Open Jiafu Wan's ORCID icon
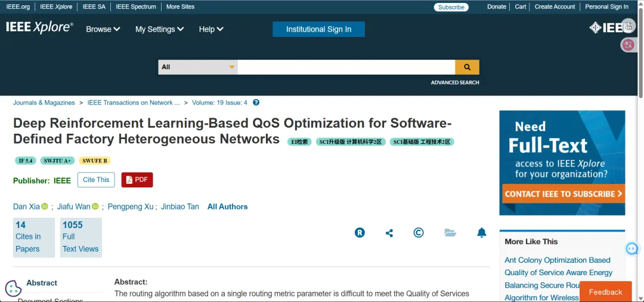Screen dimensions: 644x302 pyautogui.click(x=95, y=207)
